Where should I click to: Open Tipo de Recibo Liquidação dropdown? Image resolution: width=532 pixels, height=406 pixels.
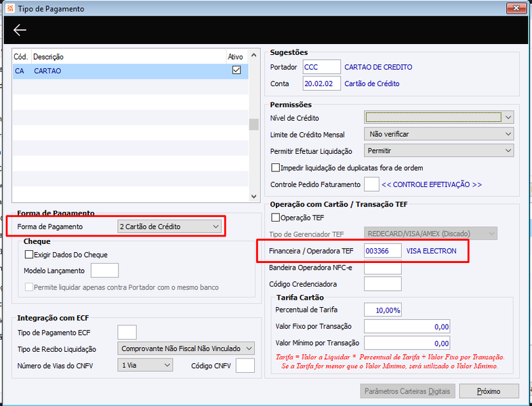186,348
